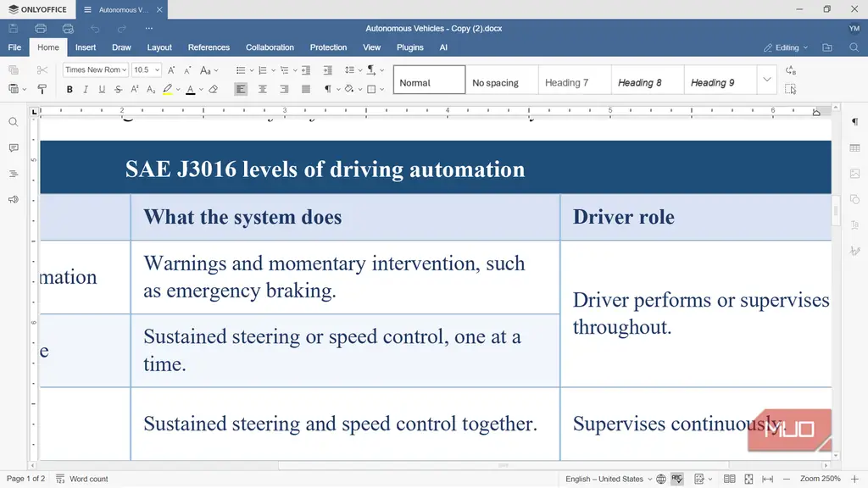This screenshot has height=488, width=868.
Task: Click the yellow highlight color button
Action: [x=167, y=89]
